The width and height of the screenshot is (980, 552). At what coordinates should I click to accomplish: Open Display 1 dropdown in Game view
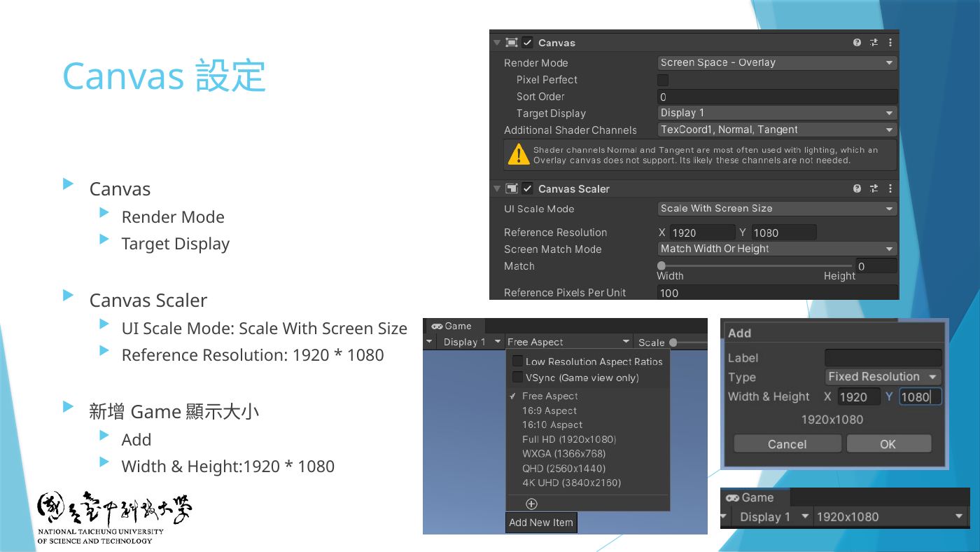(x=470, y=342)
